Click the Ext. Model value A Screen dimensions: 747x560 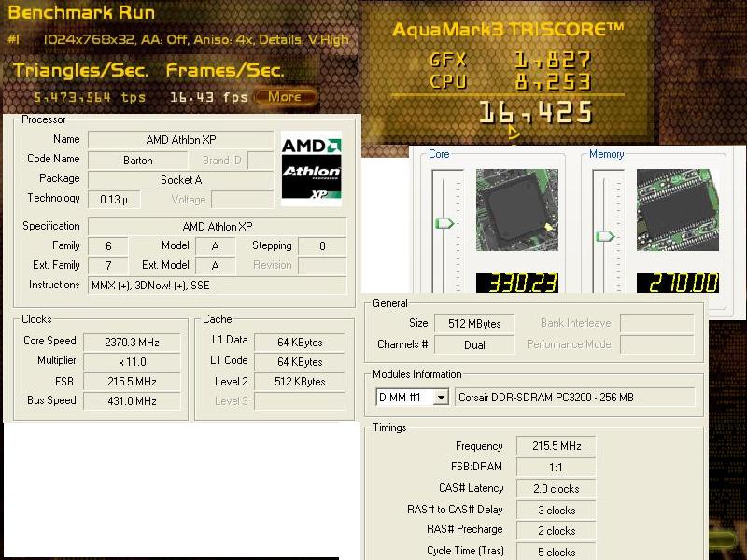tap(216, 266)
